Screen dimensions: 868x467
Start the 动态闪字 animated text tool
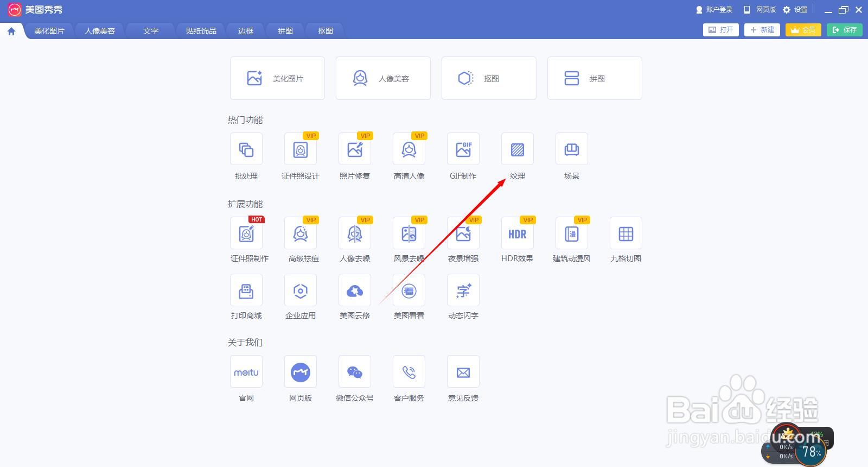(x=463, y=291)
